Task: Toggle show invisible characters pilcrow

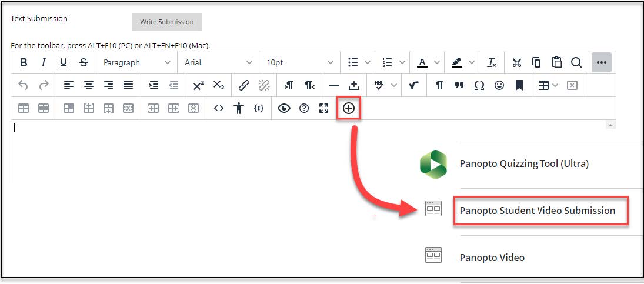Action: tap(439, 85)
